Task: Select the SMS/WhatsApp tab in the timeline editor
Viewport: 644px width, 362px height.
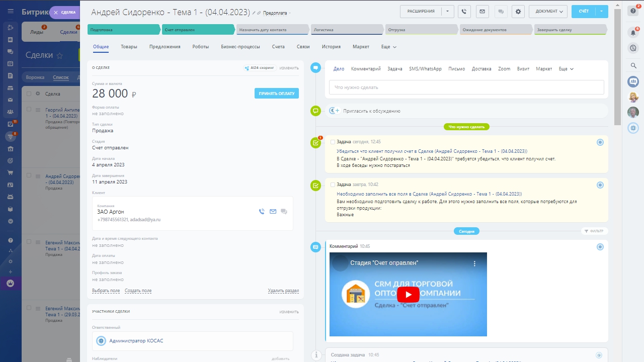Action: [x=425, y=69]
